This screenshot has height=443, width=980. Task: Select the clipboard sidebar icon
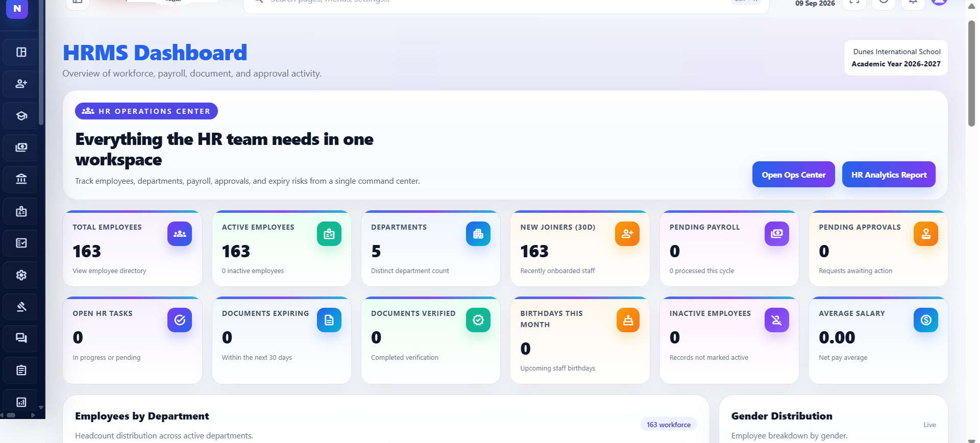(21, 370)
